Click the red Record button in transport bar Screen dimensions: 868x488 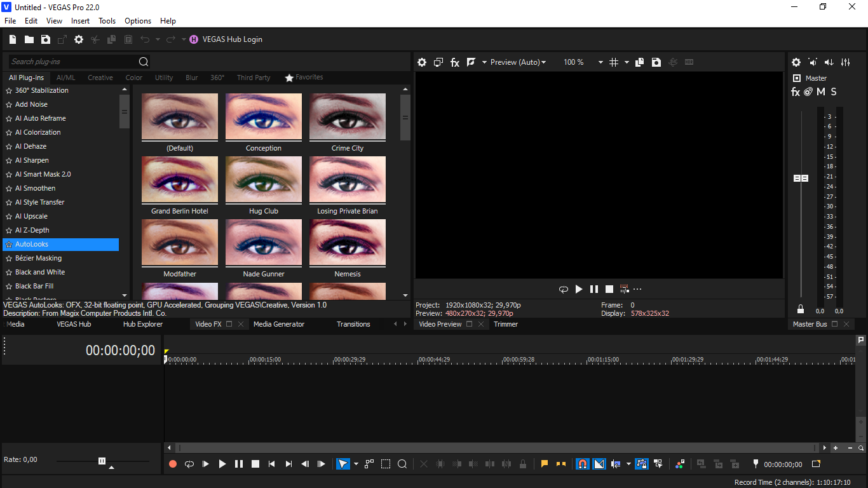(173, 464)
